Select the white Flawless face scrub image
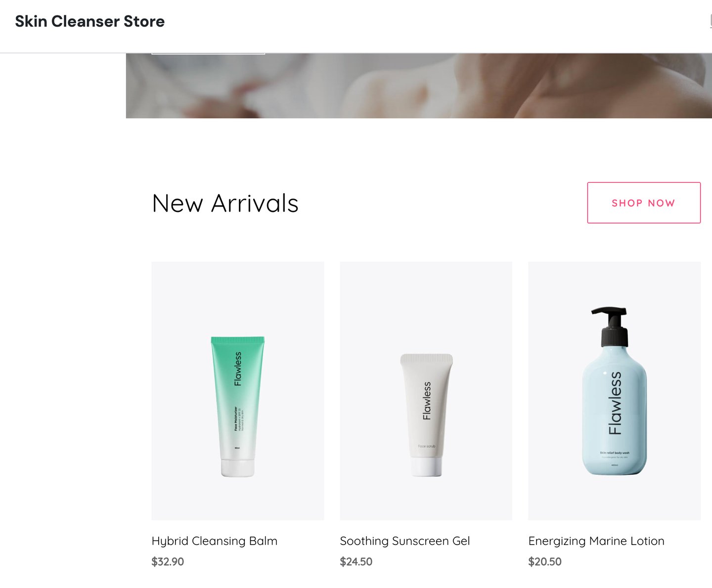712x588 pixels. pos(426,391)
